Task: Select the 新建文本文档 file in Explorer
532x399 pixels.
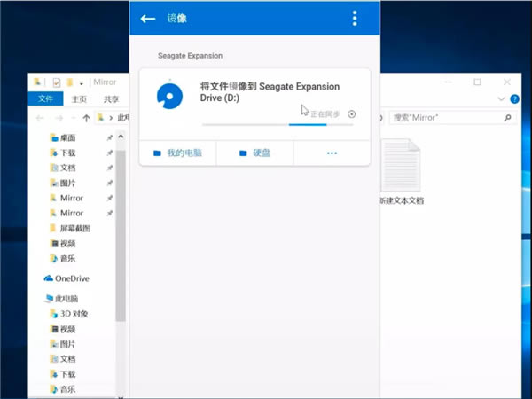Action: (401, 171)
